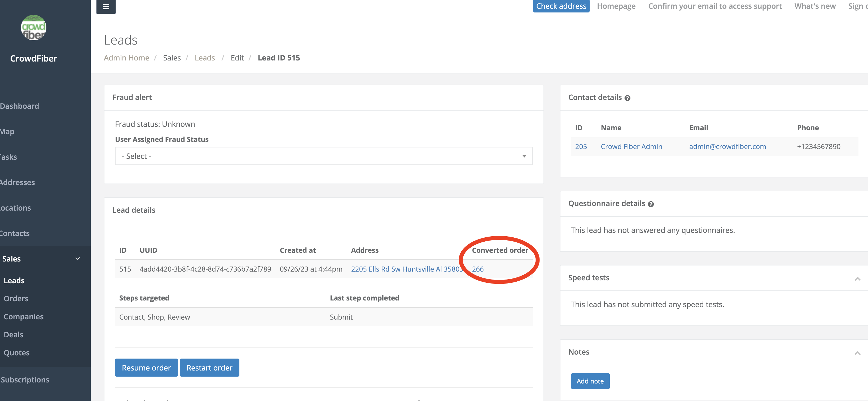Open User Assigned Fraud Status dropdown
The width and height of the screenshot is (868, 401).
323,156
